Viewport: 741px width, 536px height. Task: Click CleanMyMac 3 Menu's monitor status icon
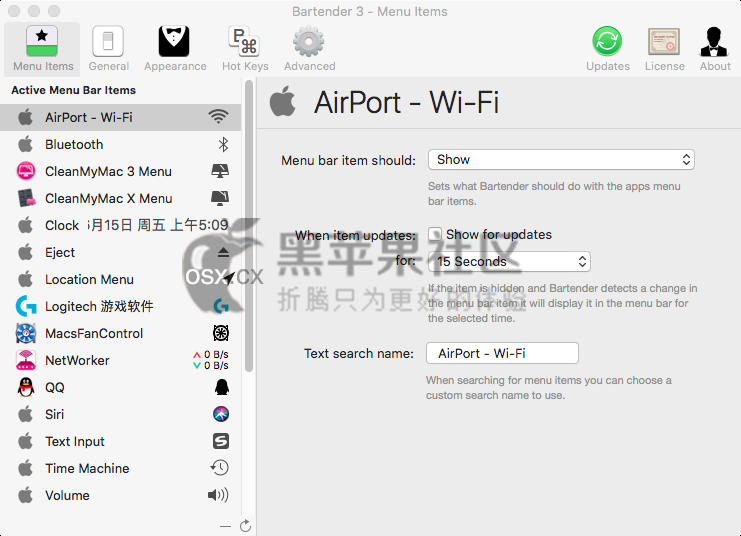click(x=220, y=171)
